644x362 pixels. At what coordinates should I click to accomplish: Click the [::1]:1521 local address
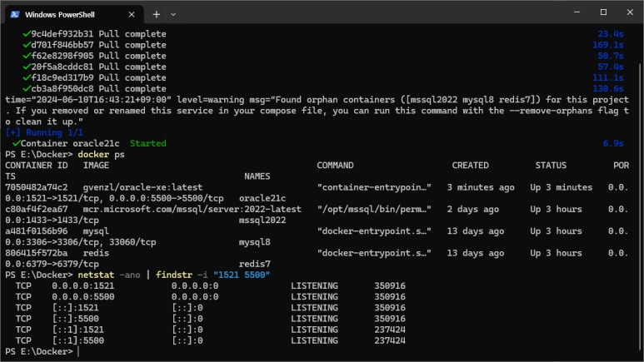coord(78,330)
